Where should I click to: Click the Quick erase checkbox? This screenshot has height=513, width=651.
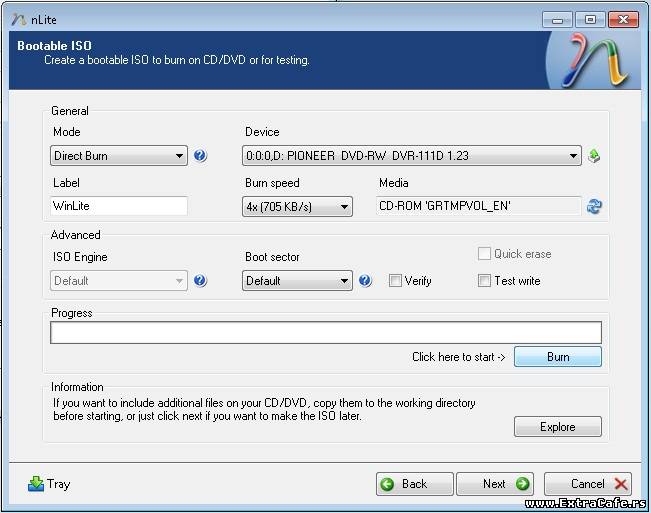485,254
